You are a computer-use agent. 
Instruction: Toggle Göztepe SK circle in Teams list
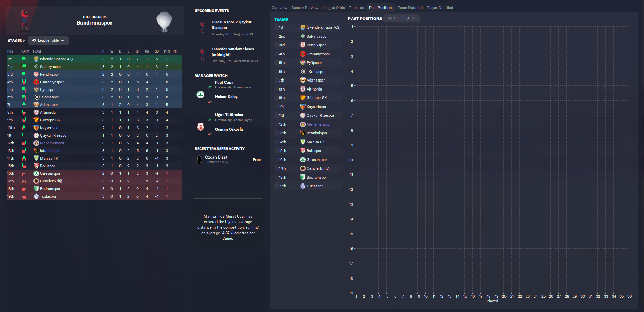point(276,98)
